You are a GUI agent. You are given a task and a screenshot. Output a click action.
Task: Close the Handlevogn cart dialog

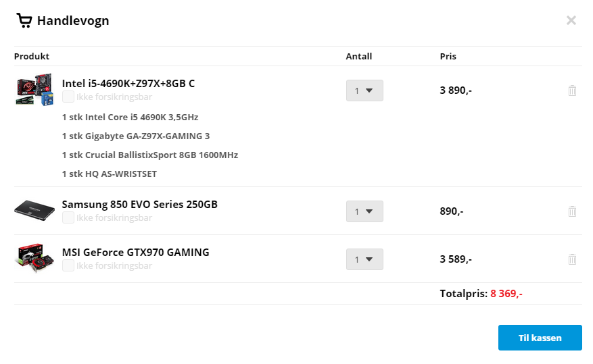[571, 20]
